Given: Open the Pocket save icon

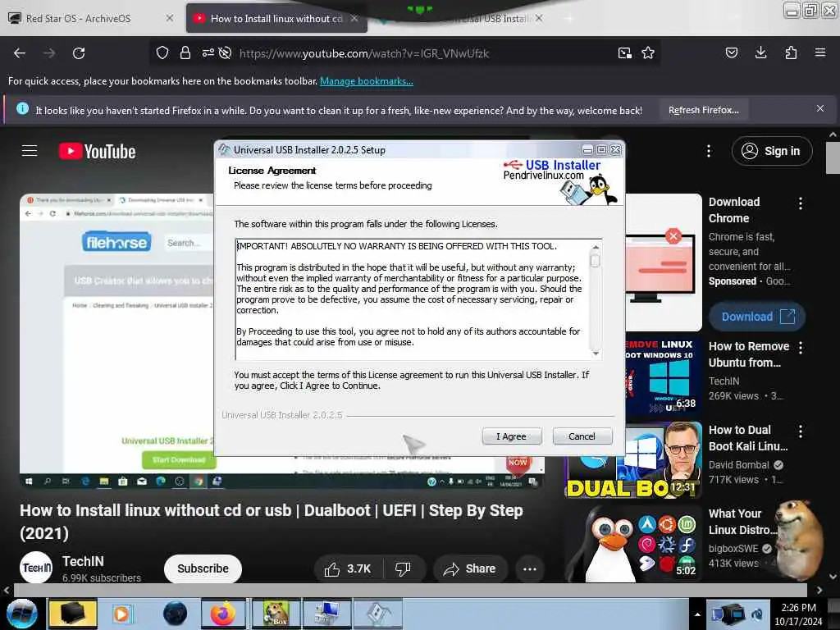Looking at the screenshot, I should [x=731, y=53].
